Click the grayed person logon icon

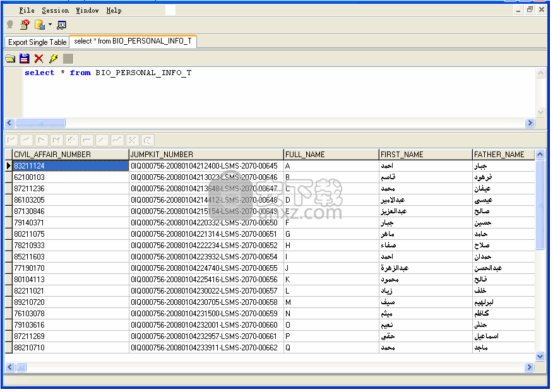point(10,25)
